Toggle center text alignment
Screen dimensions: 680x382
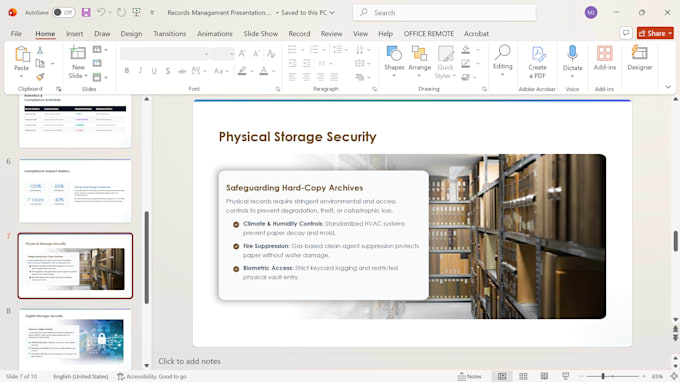306,77
